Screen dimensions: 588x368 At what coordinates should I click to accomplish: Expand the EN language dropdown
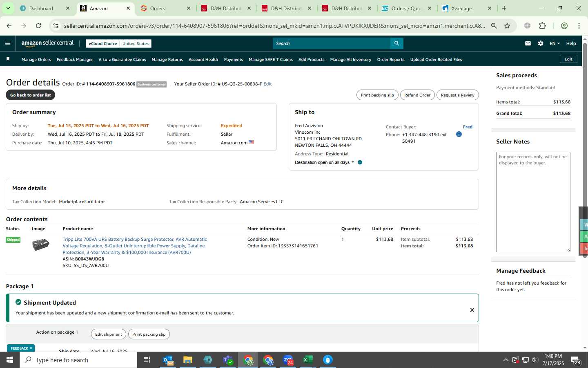pyautogui.click(x=555, y=43)
